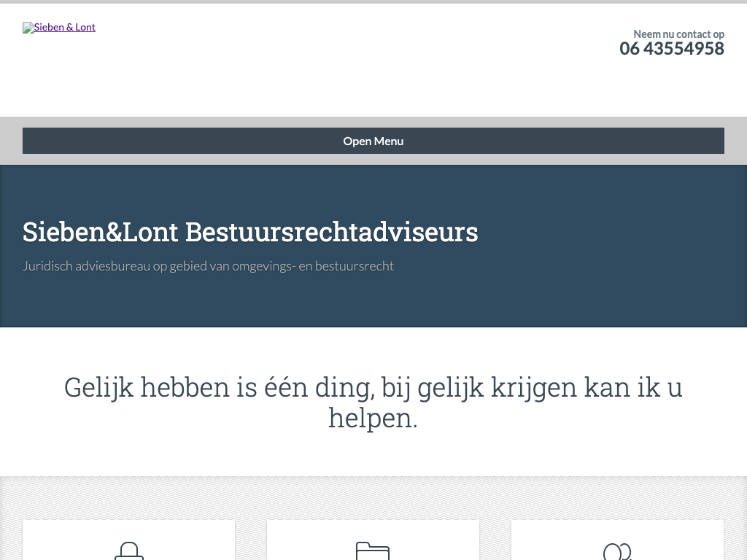The width and height of the screenshot is (747, 560).
Task: Click the folder icon in the middle card
Action: tap(373, 551)
